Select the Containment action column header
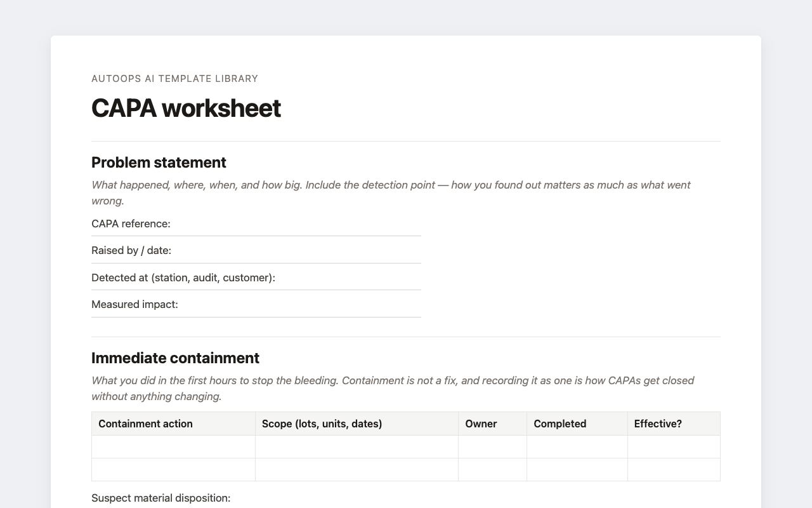The height and width of the screenshot is (508, 812). coord(173,424)
